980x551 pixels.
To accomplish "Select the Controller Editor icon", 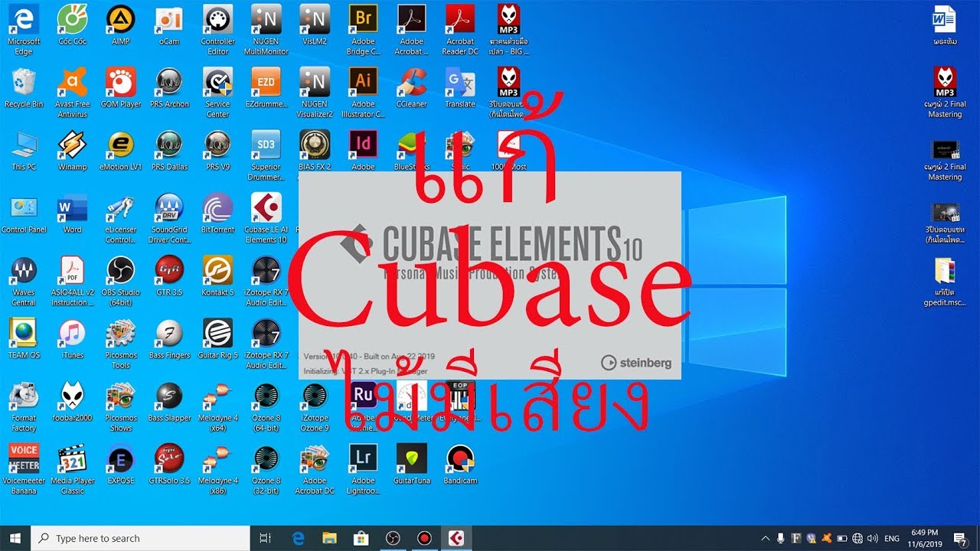I will point(218,29).
